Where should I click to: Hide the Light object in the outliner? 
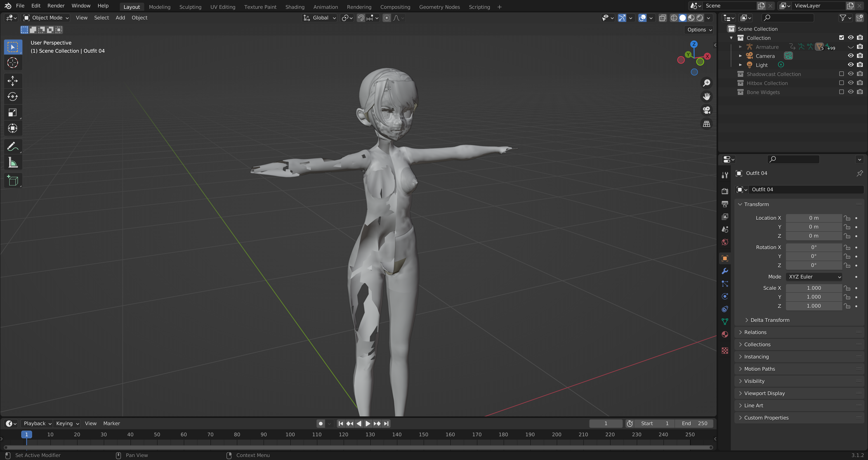point(850,65)
